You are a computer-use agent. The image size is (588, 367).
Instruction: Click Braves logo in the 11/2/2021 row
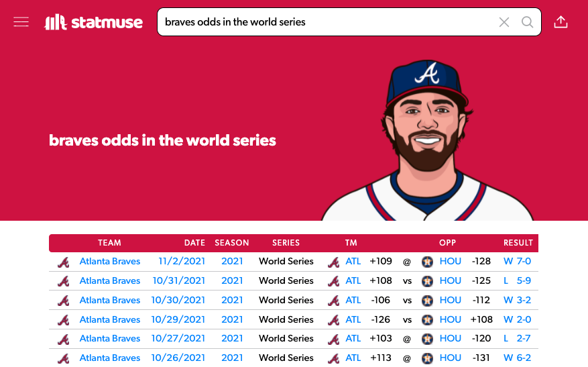tap(64, 262)
